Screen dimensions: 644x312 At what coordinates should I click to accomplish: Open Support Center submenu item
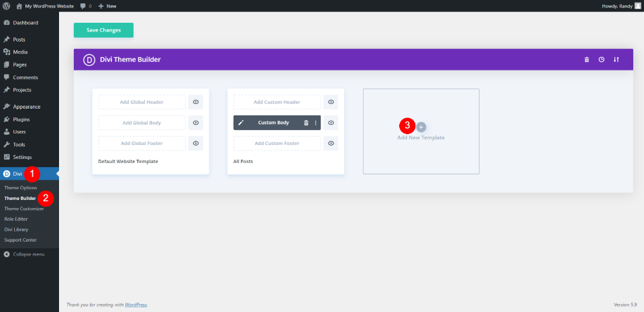point(21,240)
